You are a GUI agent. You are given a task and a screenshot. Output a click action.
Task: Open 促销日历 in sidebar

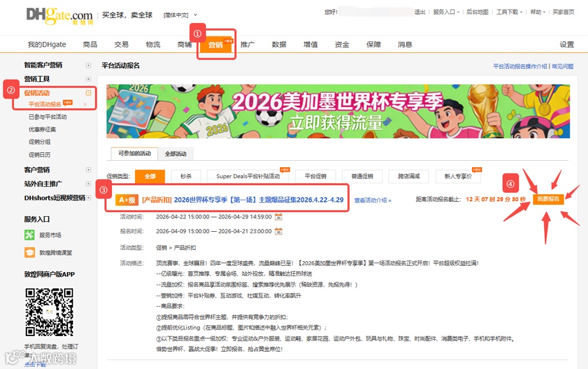39,155
